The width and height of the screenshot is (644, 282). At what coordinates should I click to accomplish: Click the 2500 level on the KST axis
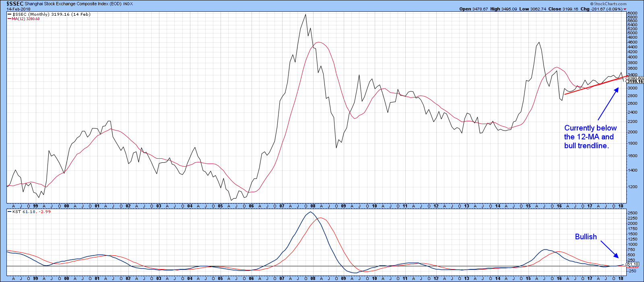coord(633,213)
